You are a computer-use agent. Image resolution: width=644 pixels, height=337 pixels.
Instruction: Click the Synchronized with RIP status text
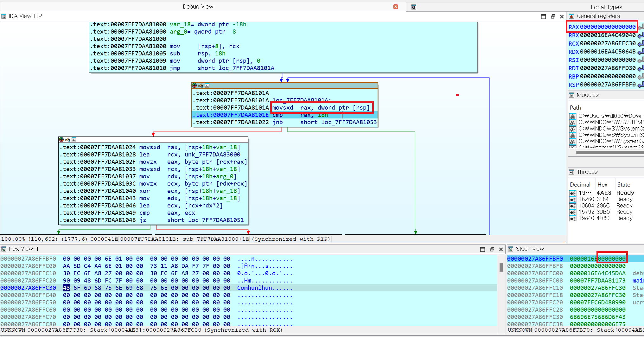pos(291,239)
